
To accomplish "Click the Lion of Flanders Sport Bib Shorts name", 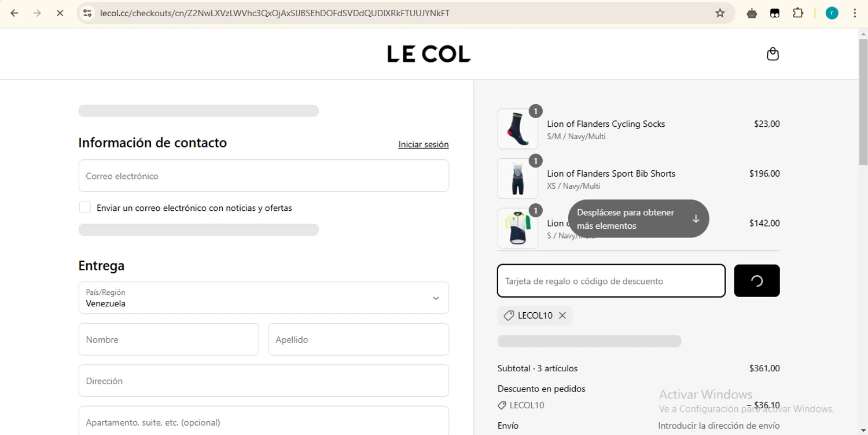I will 611,173.
